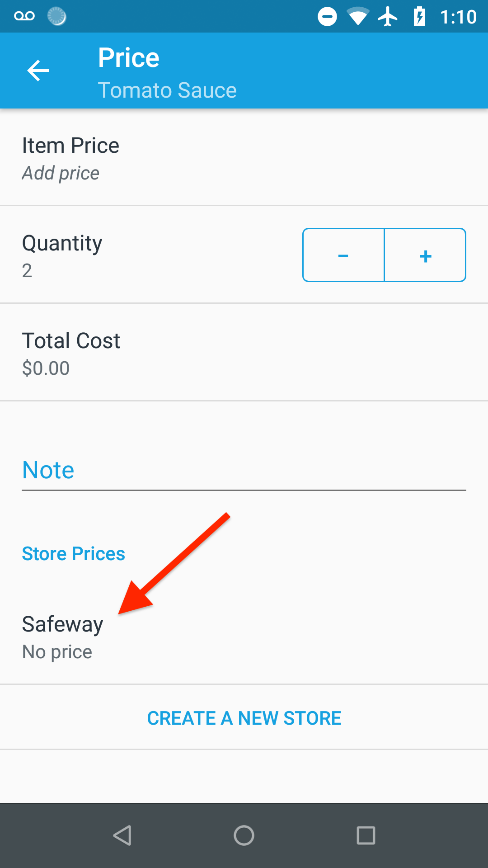488x868 pixels.
Task: Tap the voicemail status bar icon
Action: [x=24, y=16]
